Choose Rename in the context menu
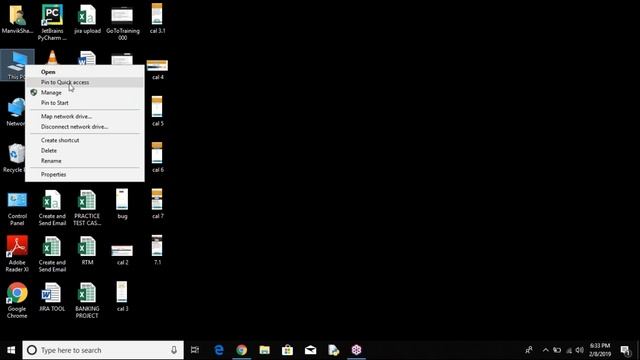The height and width of the screenshot is (360, 640). pyautogui.click(x=84, y=161)
